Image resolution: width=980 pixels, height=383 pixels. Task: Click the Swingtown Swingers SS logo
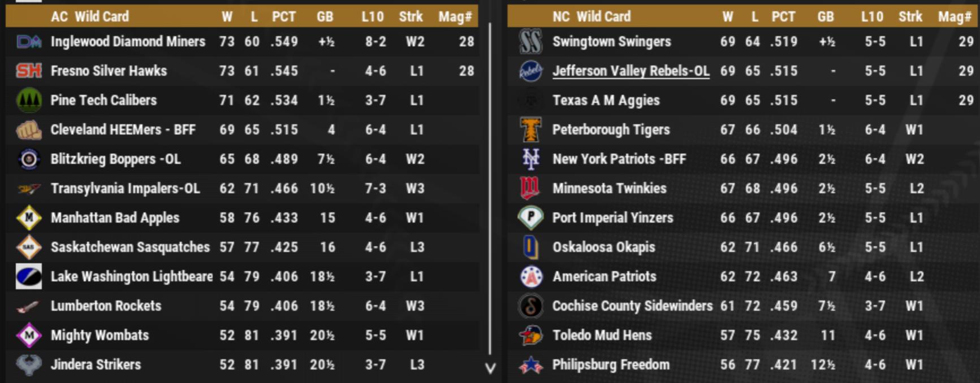530,41
